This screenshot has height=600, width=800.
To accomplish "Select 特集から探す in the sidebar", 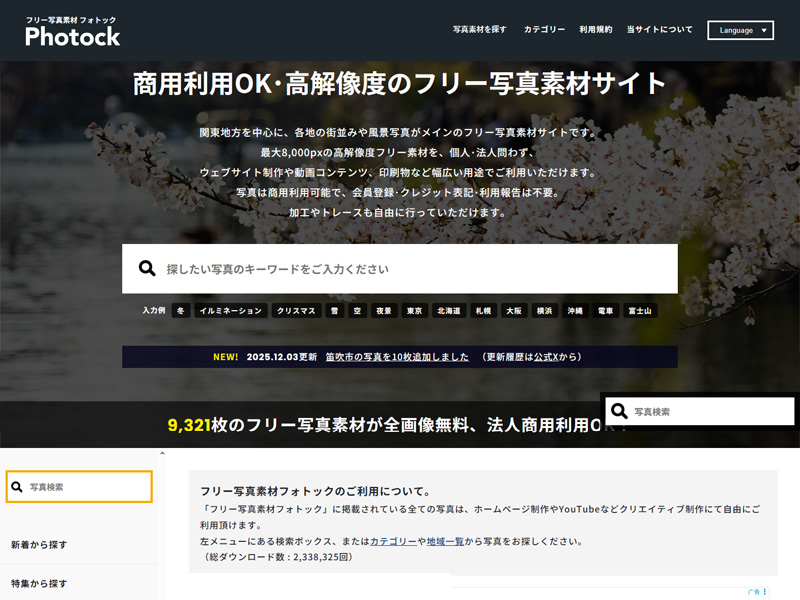I will (x=39, y=583).
